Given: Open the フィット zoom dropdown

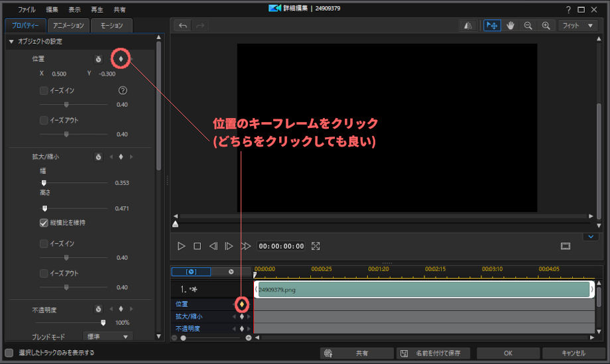Looking at the screenshot, I should (x=577, y=26).
